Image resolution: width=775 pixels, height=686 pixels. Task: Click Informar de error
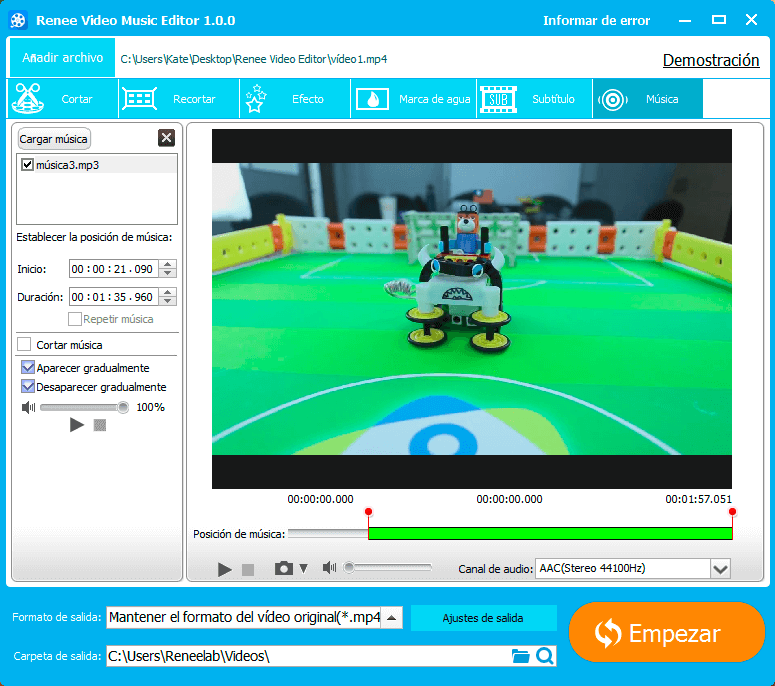click(596, 20)
